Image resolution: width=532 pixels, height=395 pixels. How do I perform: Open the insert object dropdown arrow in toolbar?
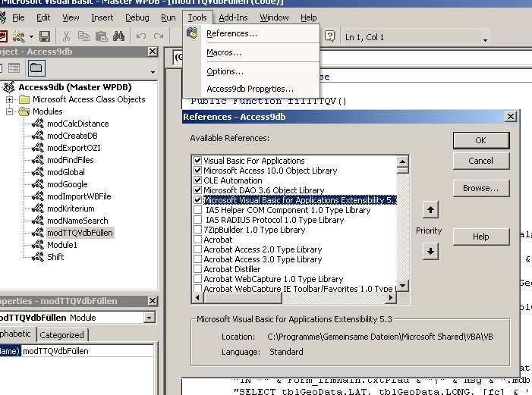[x=31, y=36]
